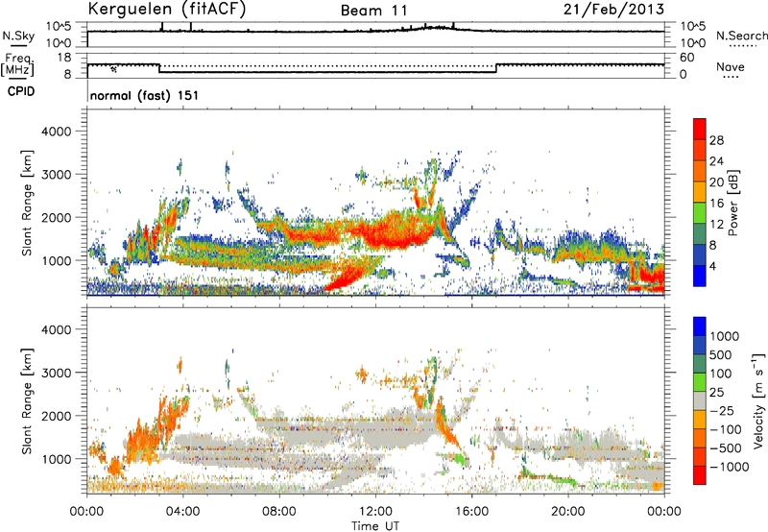This screenshot has height=532, width=768.
Task: Click the 'Kerguelen (fitACF)' plot title
Action: pyautogui.click(x=166, y=10)
